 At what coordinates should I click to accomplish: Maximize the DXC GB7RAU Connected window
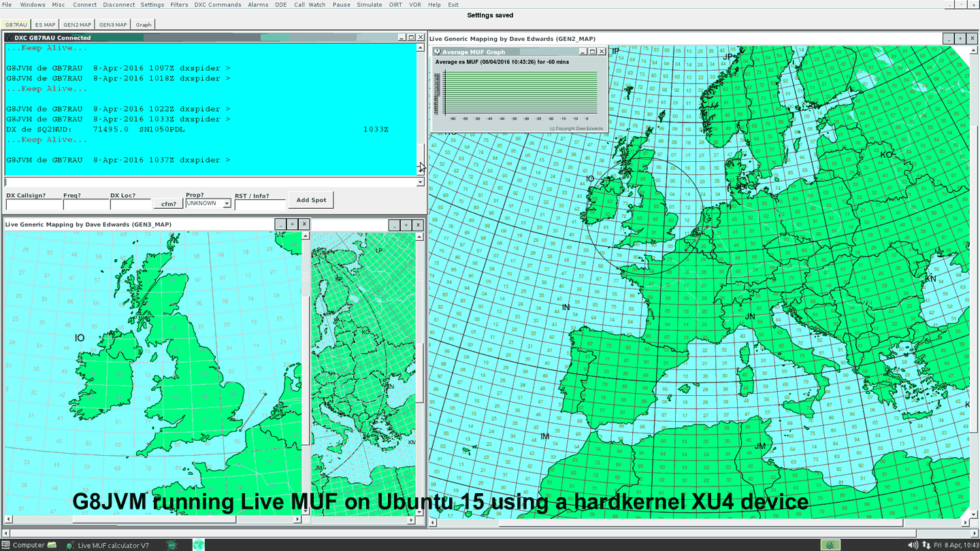[x=411, y=37]
